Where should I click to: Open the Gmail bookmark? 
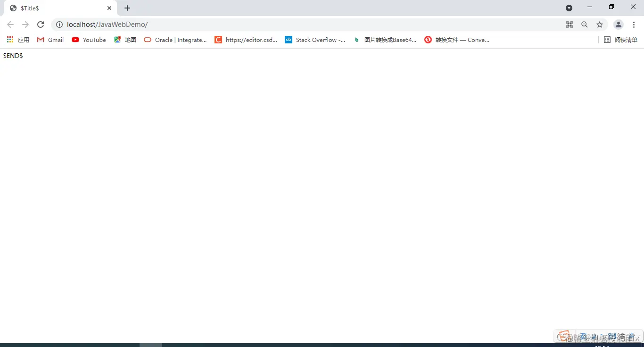tap(50, 40)
